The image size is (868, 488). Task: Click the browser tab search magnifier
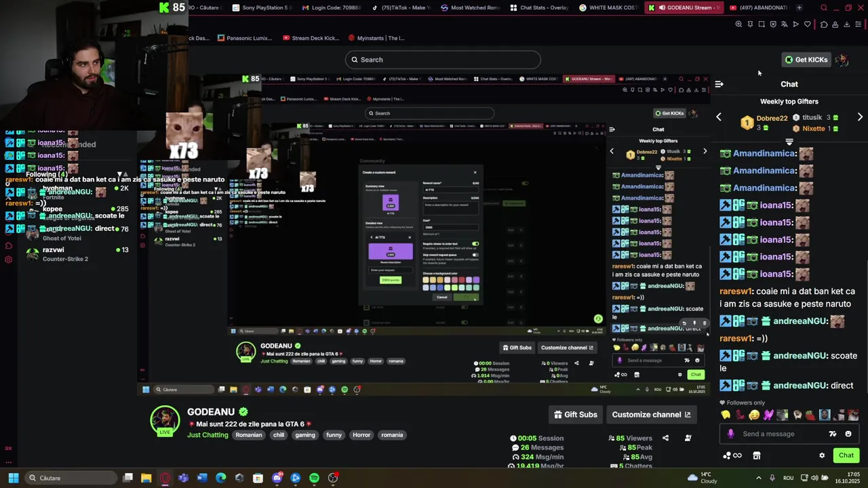824,8
